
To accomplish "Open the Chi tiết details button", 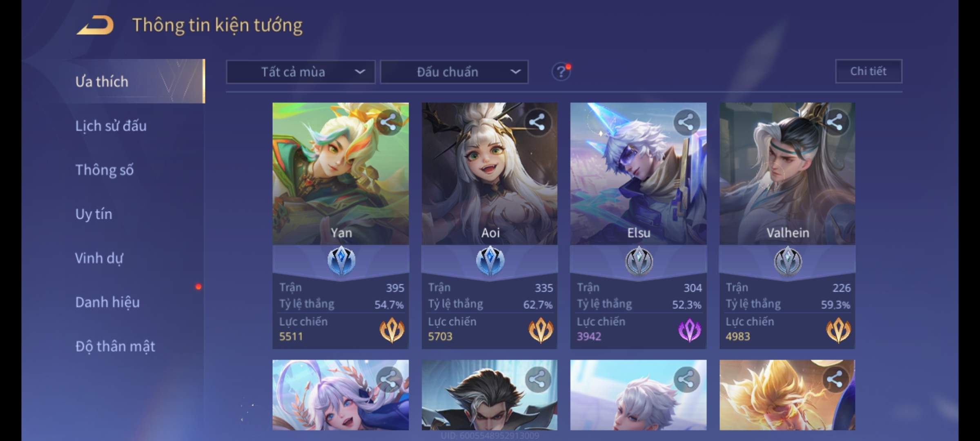I will 869,71.
